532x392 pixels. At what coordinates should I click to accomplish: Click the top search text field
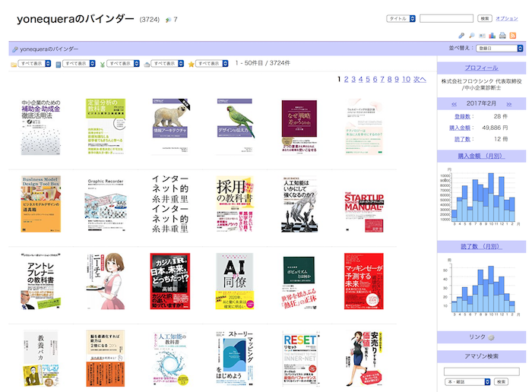tap(446, 18)
